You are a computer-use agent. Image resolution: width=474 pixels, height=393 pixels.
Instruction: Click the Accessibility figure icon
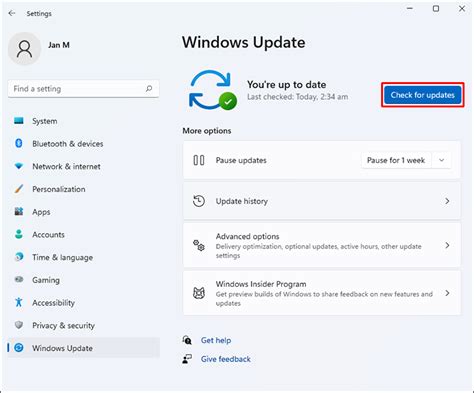(x=19, y=302)
